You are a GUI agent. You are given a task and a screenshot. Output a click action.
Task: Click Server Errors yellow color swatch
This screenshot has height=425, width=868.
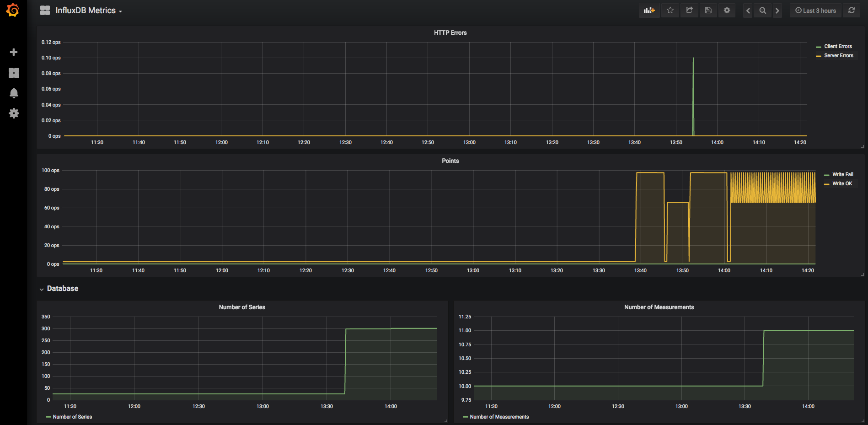(819, 56)
